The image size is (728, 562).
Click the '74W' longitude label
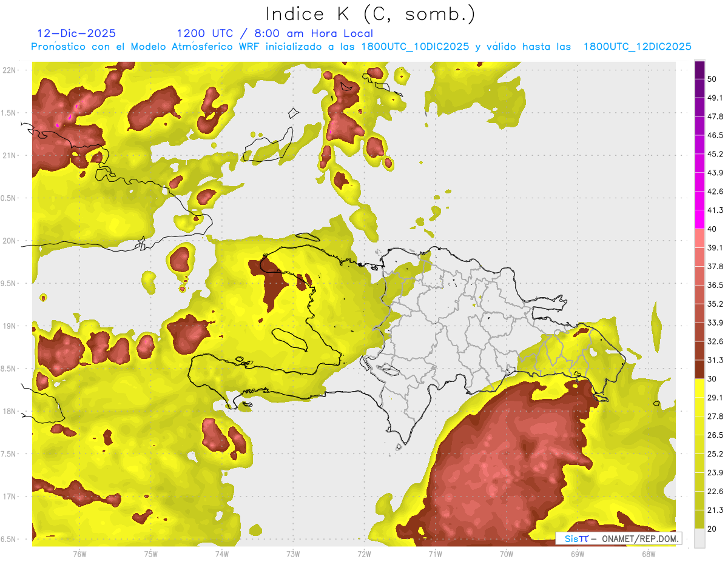pos(222,554)
